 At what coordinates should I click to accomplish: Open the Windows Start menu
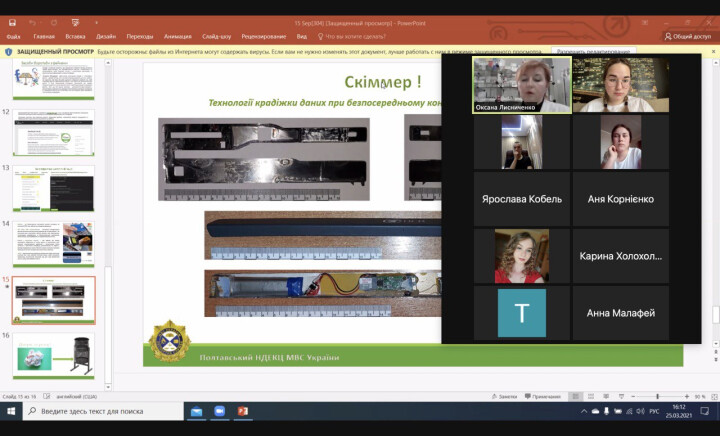pos(9,411)
